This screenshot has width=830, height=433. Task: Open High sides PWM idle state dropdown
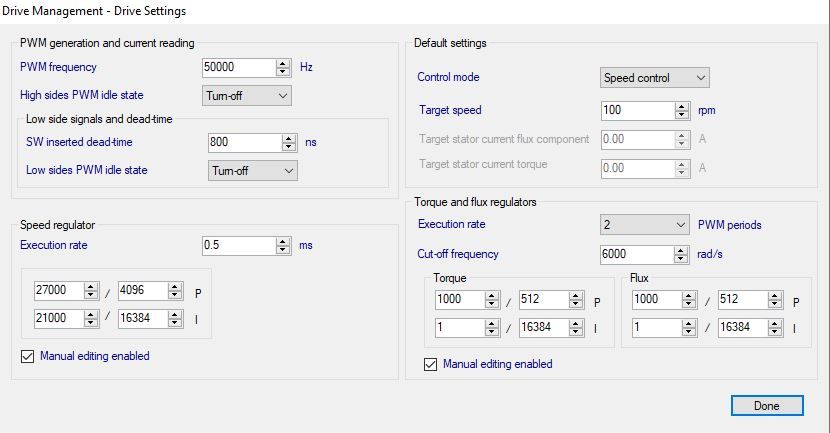[x=247, y=96]
